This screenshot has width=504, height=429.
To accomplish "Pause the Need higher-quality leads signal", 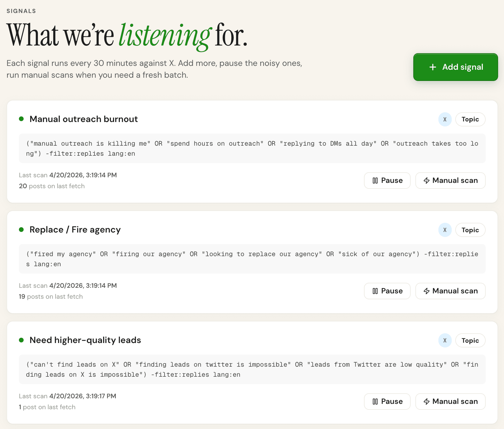I will pyautogui.click(x=387, y=402).
